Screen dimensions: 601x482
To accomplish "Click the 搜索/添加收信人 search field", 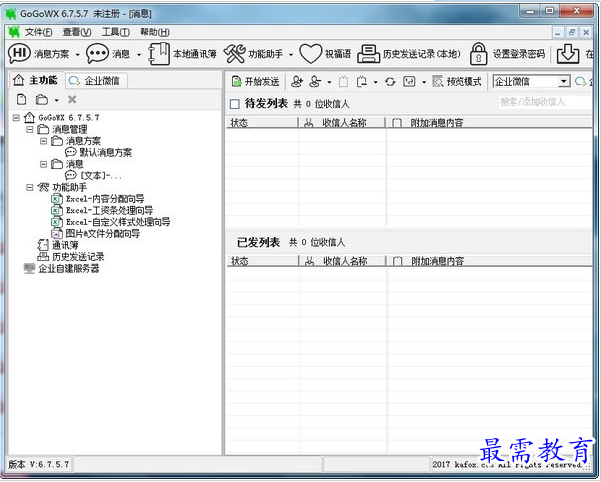I will coord(544,102).
